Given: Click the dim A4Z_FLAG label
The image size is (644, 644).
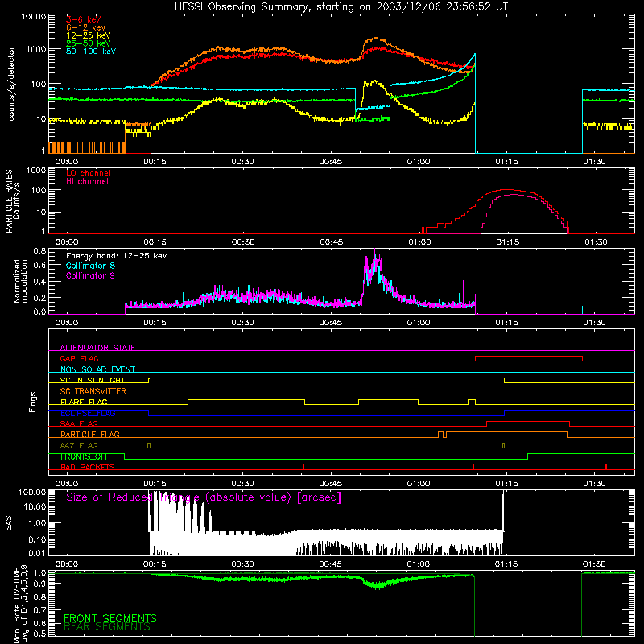Looking at the screenshot, I should coord(79,445).
